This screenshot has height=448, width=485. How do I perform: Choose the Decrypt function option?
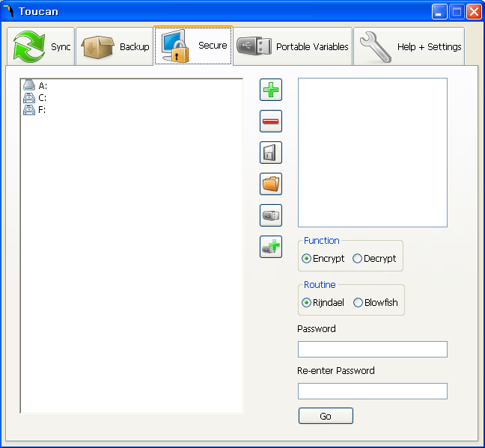pos(374,259)
